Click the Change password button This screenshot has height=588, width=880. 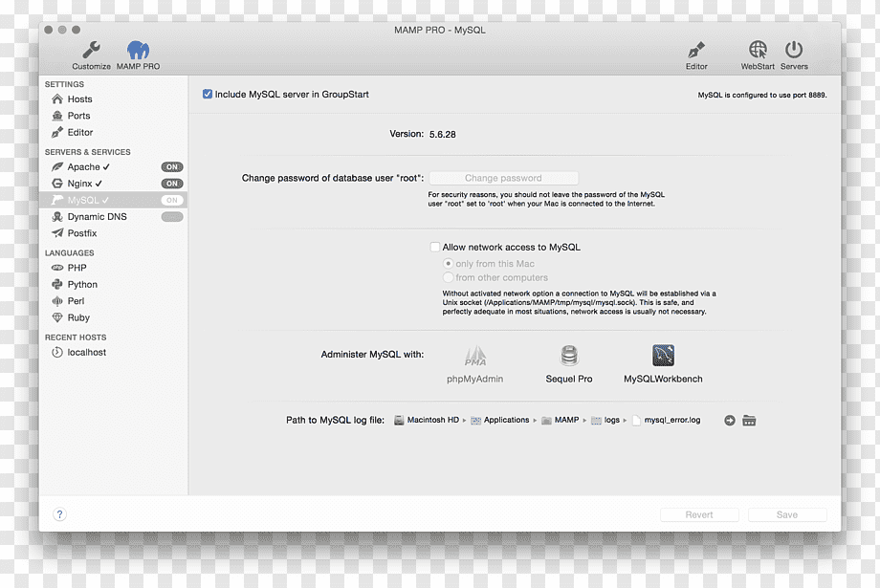tap(503, 178)
